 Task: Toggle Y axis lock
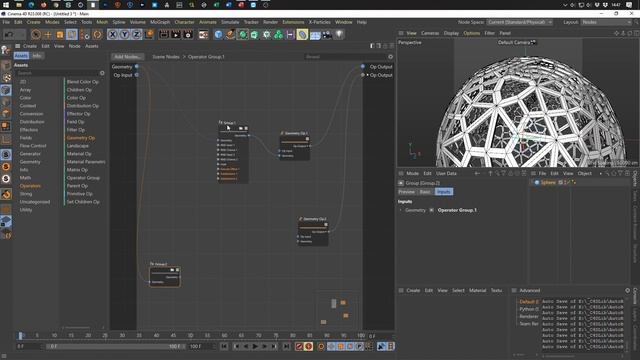point(124,35)
